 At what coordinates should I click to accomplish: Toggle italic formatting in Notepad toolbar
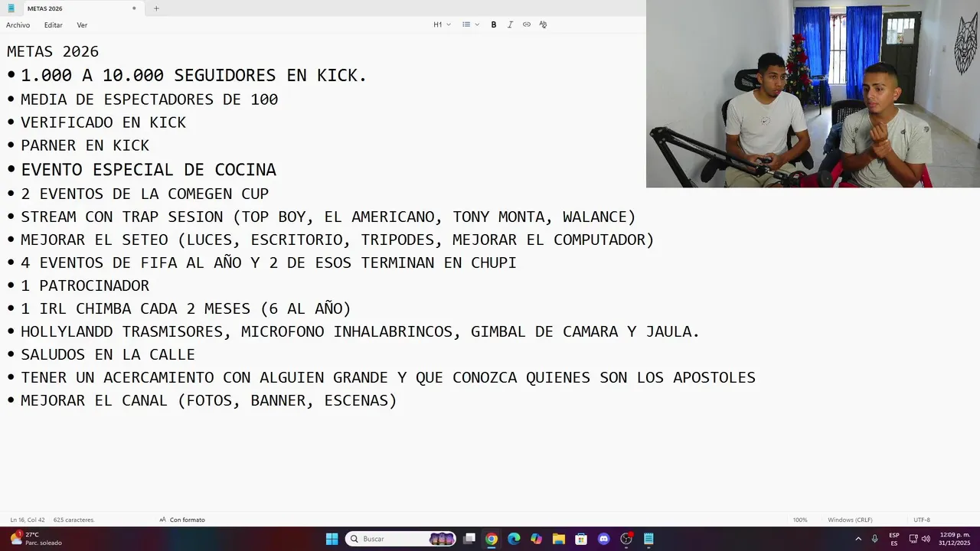click(510, 24)
